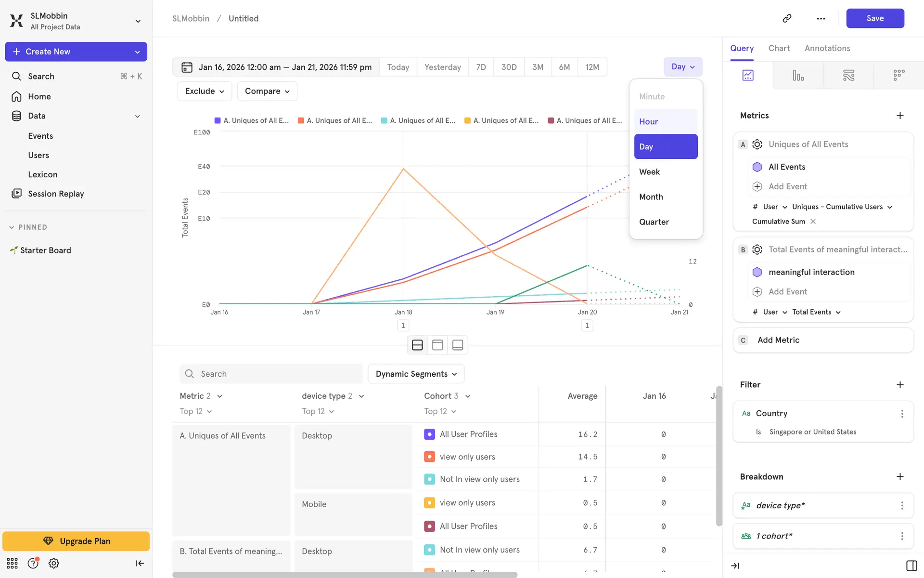Select the Insights line chart report icon
This screenshot has height=578, width=924.
[748, 75]
